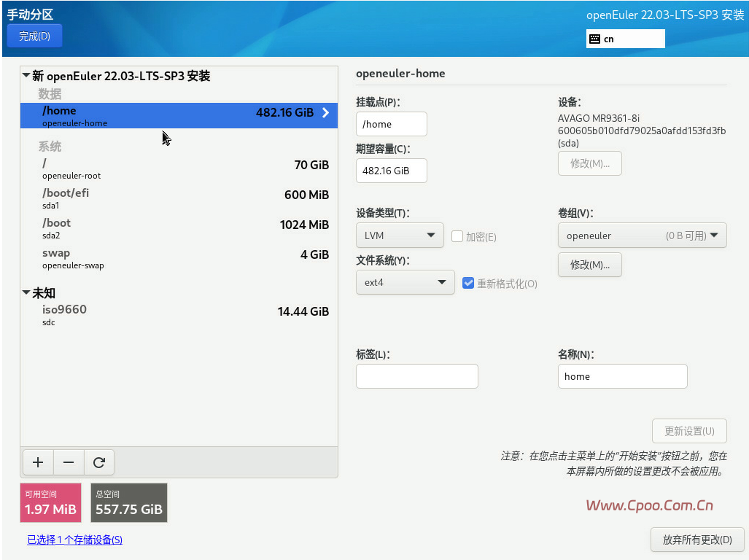This screenshot has height=560, width=749.
Task: Click the AVAGO MR9361-8i device text
Action: (599, 118)
